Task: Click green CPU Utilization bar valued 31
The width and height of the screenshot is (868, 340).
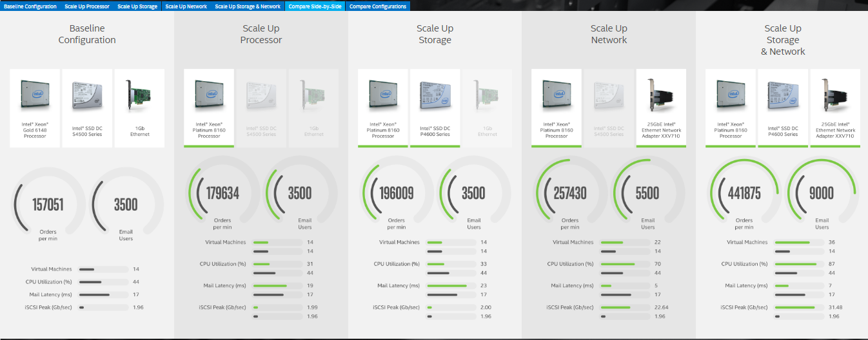Action: coord(277,264)
